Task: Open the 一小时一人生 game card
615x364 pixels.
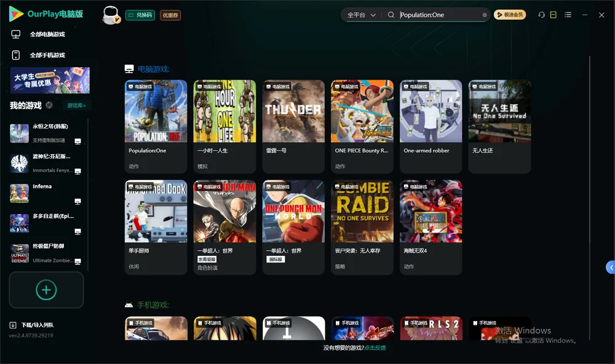Action: (x=224, y=126)
